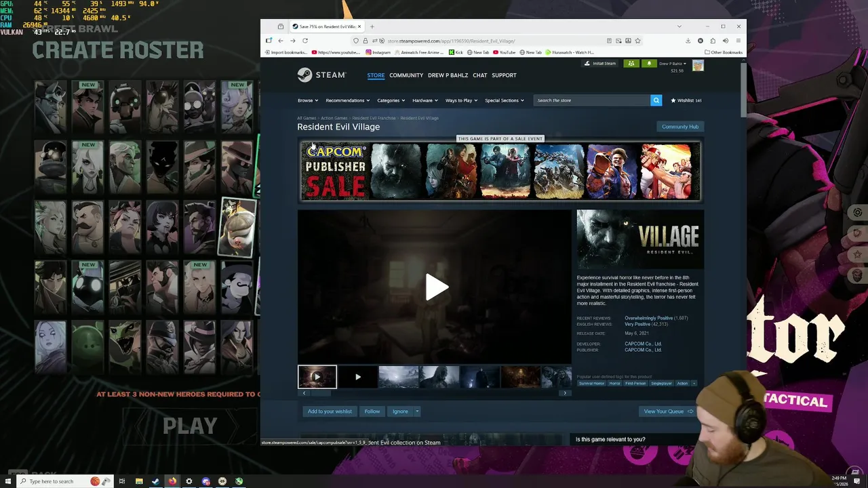
Task: Select the second video thumbnail
Action: 357,377
